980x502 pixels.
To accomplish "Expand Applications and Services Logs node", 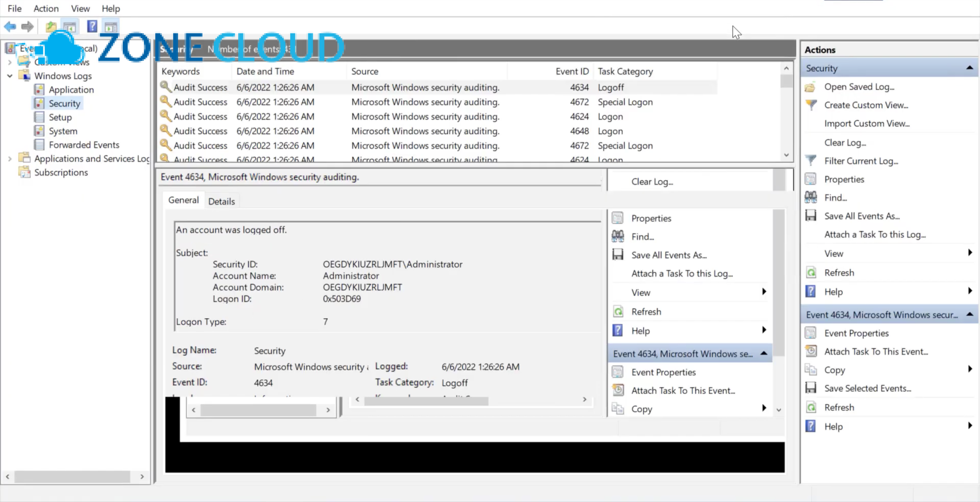I will [10, 158].
